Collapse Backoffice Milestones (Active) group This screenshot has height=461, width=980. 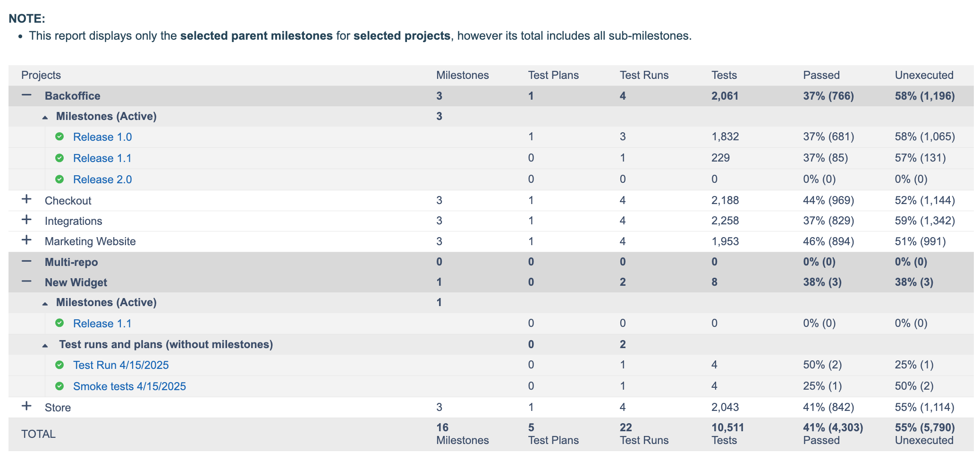coord(45,117)
